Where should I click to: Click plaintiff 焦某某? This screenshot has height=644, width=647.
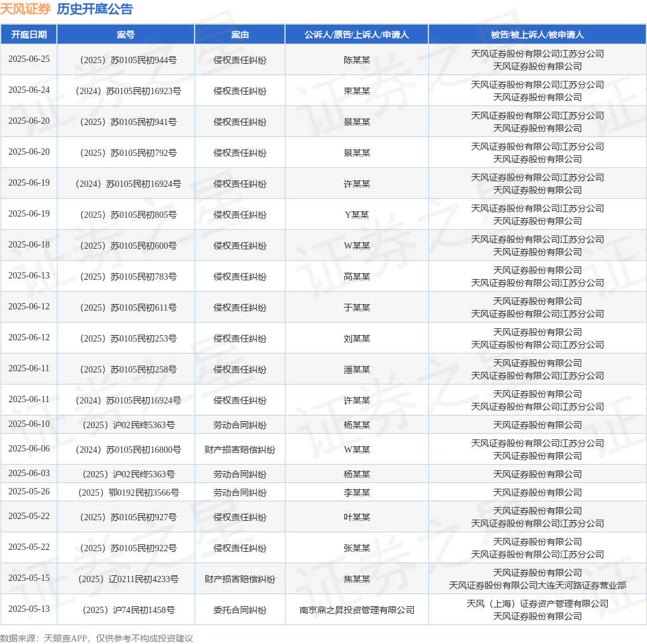(x=357, y=579)
